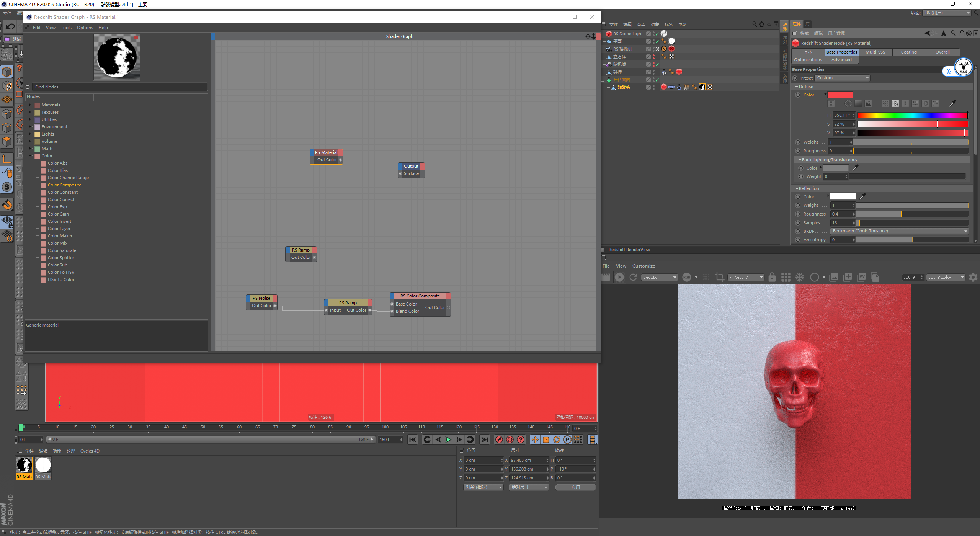Click the freeze snowflake icon in RenderView
980x536 pixels.
[800, 277]
